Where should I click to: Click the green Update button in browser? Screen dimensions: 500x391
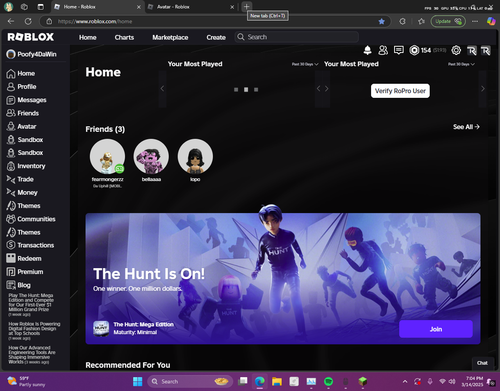(448, 21)
